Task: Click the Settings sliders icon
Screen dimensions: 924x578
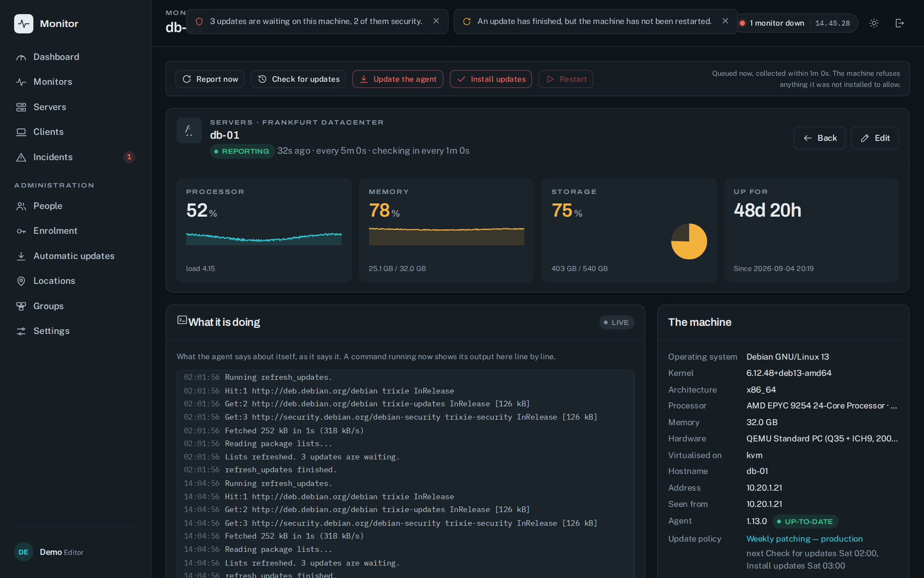Action: tap(21, 331)
